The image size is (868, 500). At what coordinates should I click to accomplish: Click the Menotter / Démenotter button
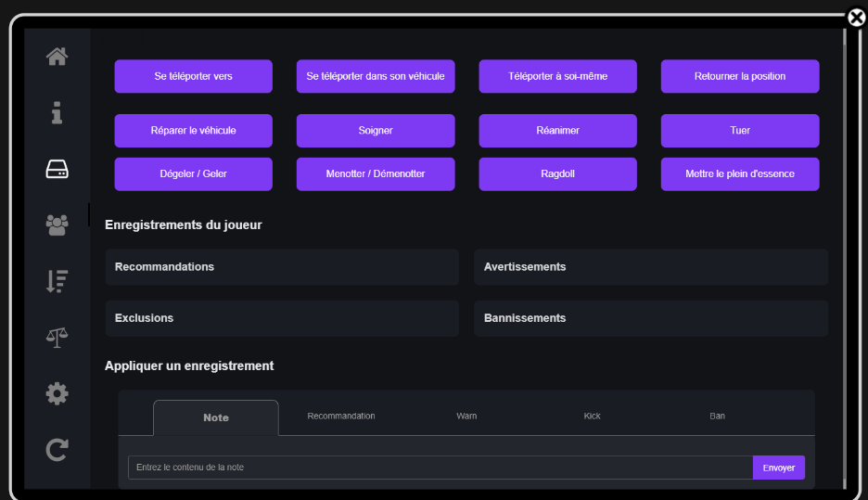[376, 174]
